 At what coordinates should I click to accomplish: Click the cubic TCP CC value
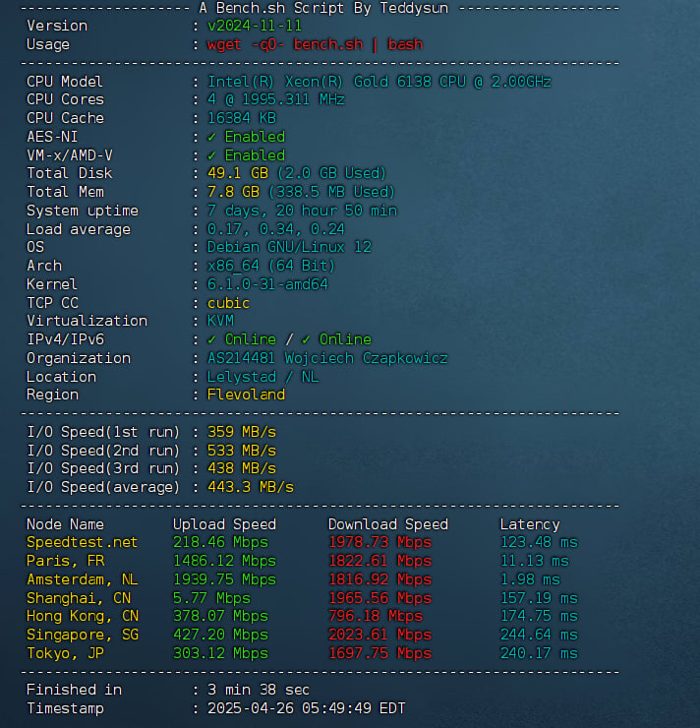pyautogui.click(x=228, y=303)
